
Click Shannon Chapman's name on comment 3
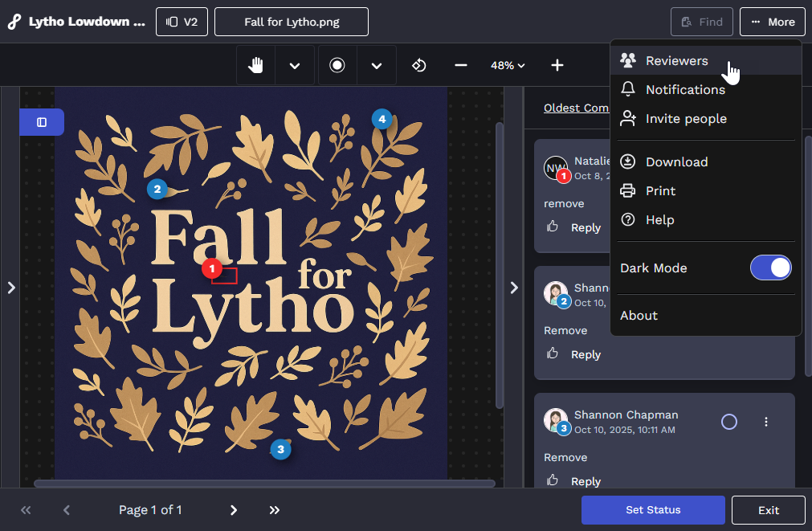[x=626, y=415]
